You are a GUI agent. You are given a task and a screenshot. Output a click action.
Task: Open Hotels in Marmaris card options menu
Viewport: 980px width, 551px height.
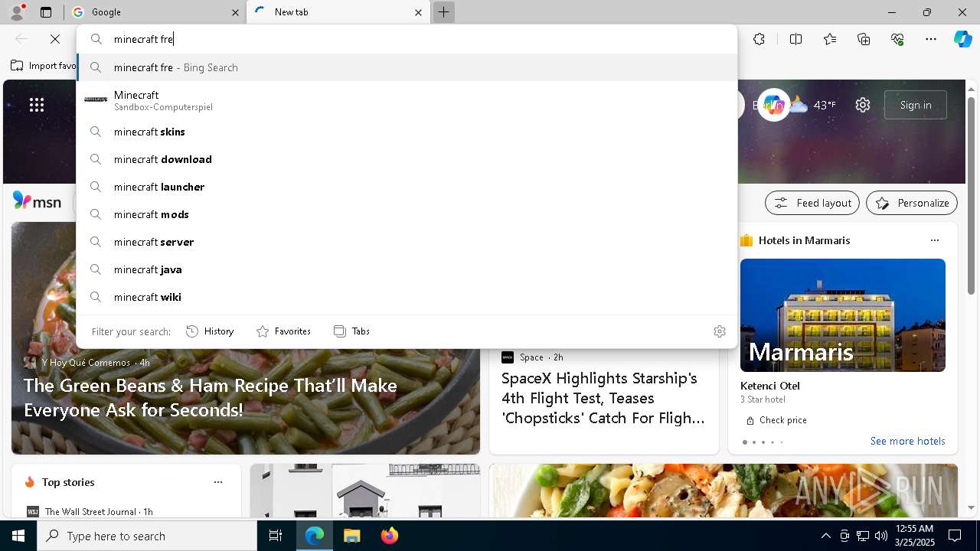pyautogui.click(x=935, y=240)
